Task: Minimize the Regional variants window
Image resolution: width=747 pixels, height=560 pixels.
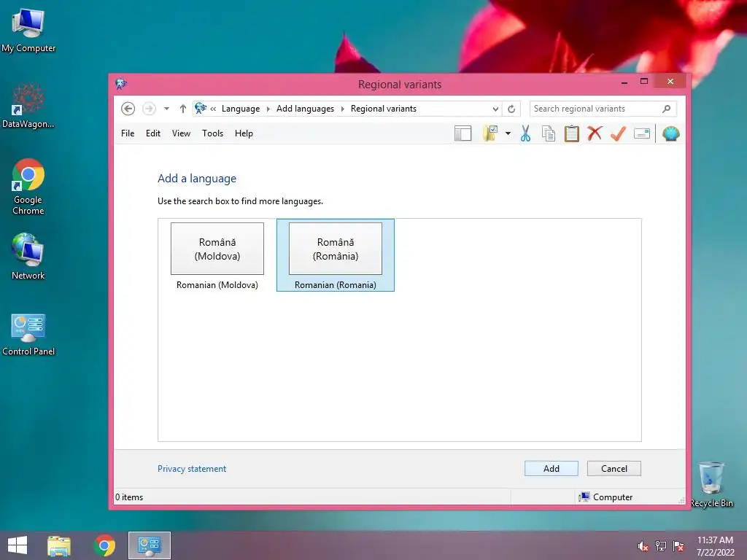Action: pyautogui.click(x=624, y=82)
